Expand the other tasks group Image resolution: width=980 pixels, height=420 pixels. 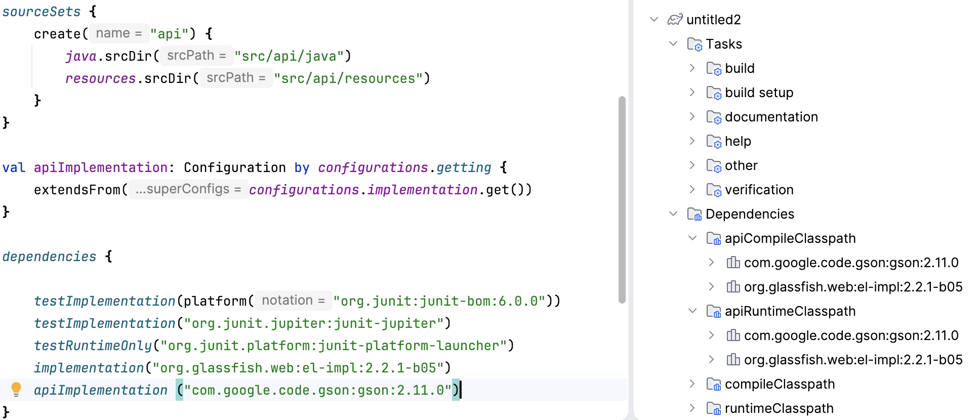point(692,165)
